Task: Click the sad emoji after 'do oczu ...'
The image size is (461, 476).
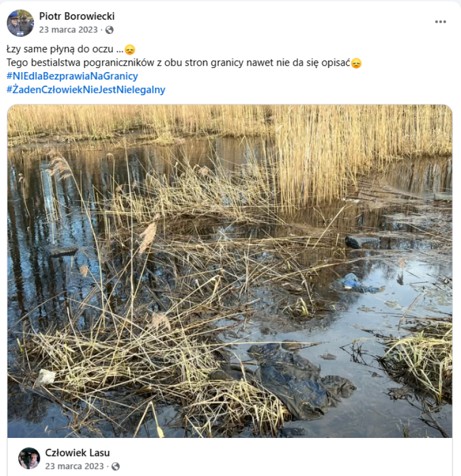Action: 130,50
